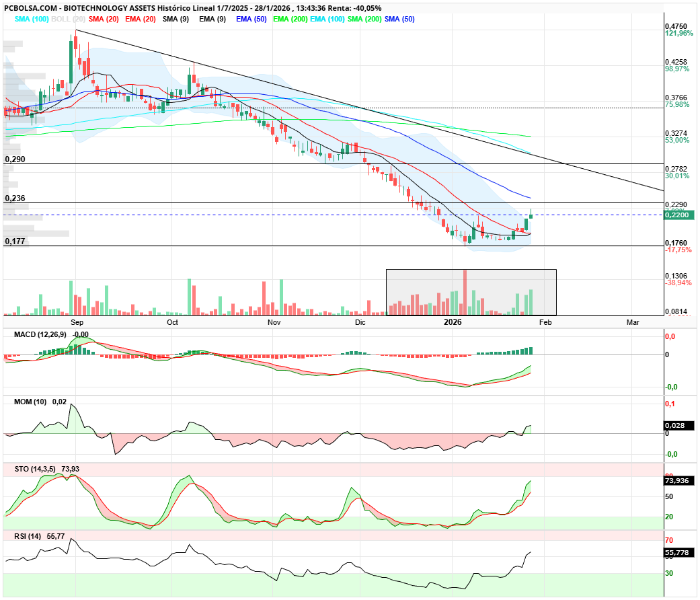Click the grey highlighted volume rectangle
Viewport: 700px width, 600px height.
[471, 293]
